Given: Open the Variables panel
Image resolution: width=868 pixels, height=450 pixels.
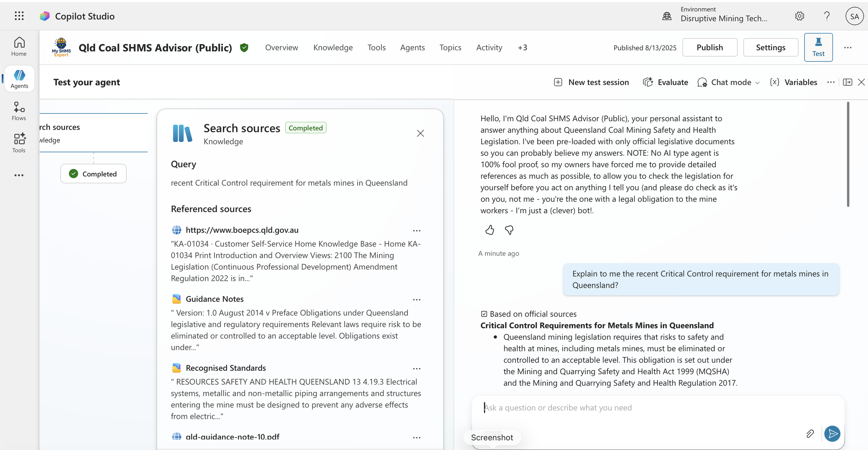Looking at the screenshot, I should [793, 82].
